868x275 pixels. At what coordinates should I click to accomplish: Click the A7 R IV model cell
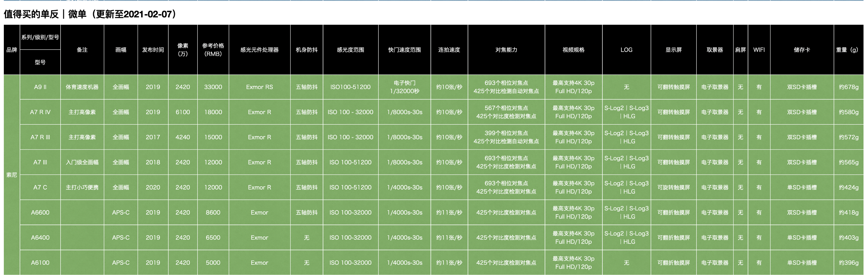pyautogui.click(x=40, y=112)
